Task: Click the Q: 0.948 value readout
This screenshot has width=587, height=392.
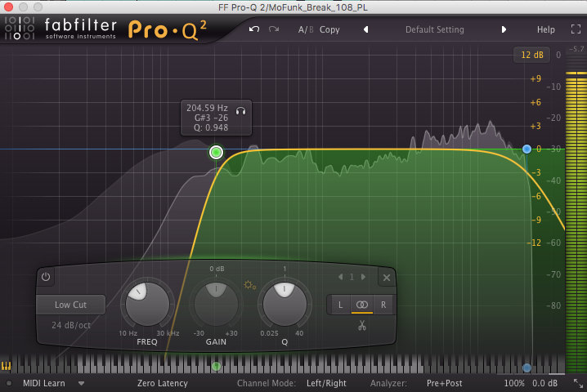Action: point(211,127)
